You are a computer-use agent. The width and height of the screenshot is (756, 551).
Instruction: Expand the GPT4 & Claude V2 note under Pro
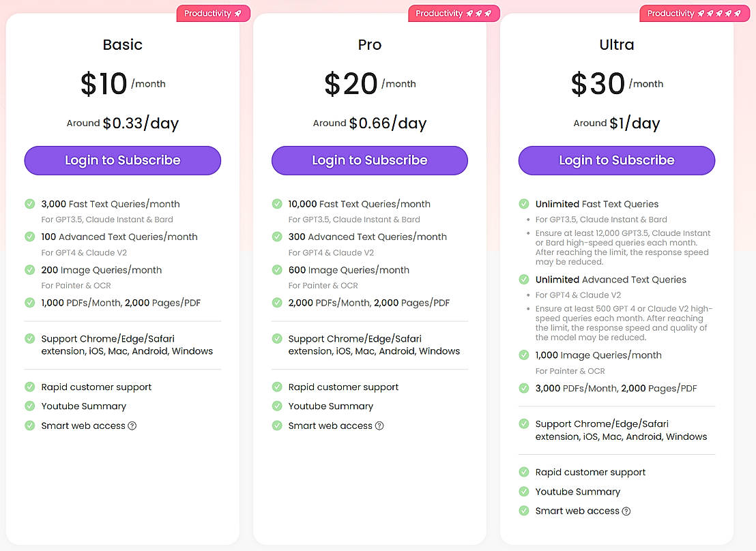[332, 252]
